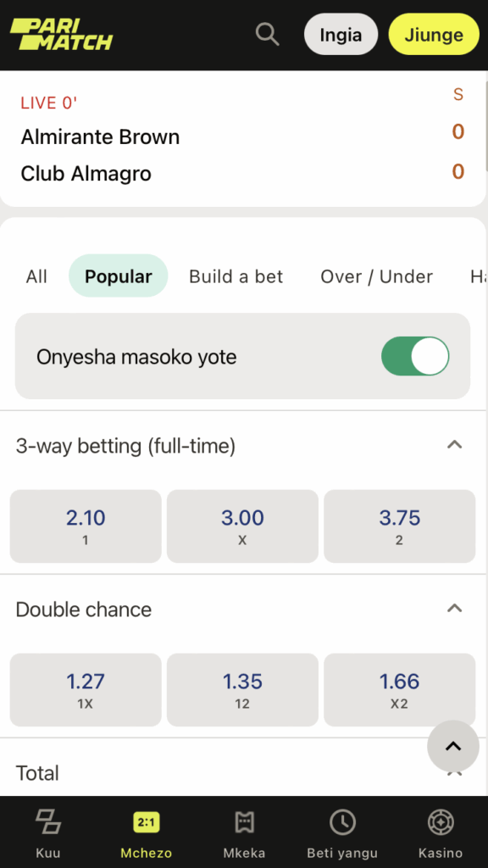Switch to the All markets tab
488x868 pixels.
[36, 276]
